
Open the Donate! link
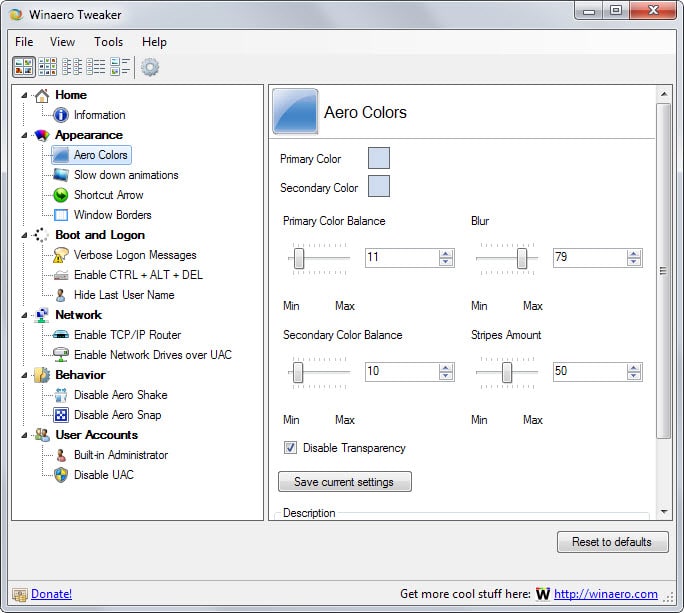click(51, 594)
